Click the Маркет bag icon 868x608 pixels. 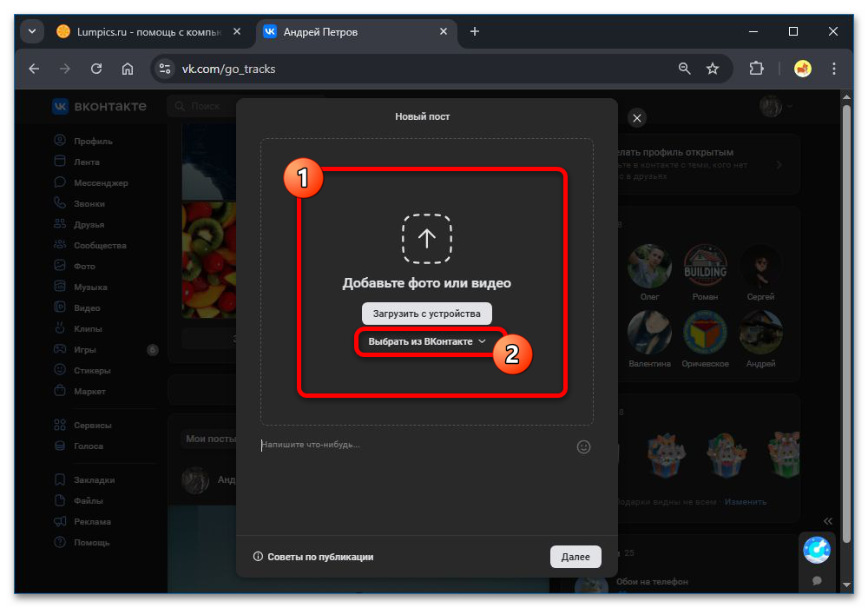pos(60,390)
